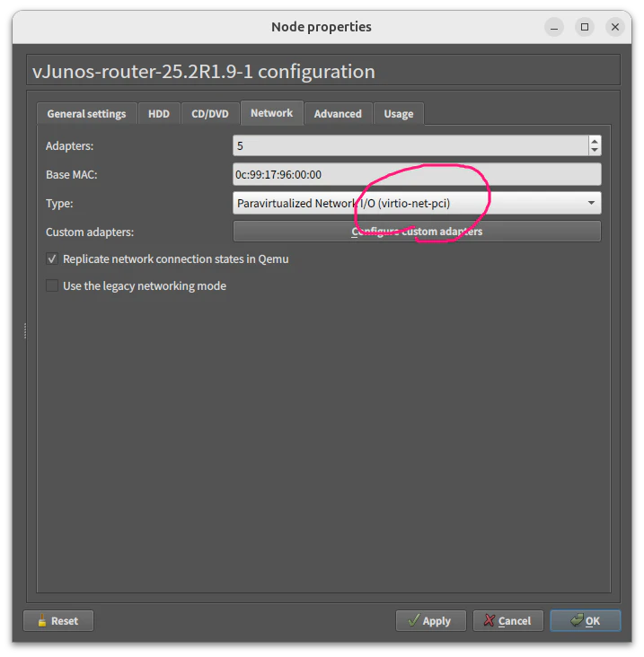Open the General settings tab

[x=86, y=114]
